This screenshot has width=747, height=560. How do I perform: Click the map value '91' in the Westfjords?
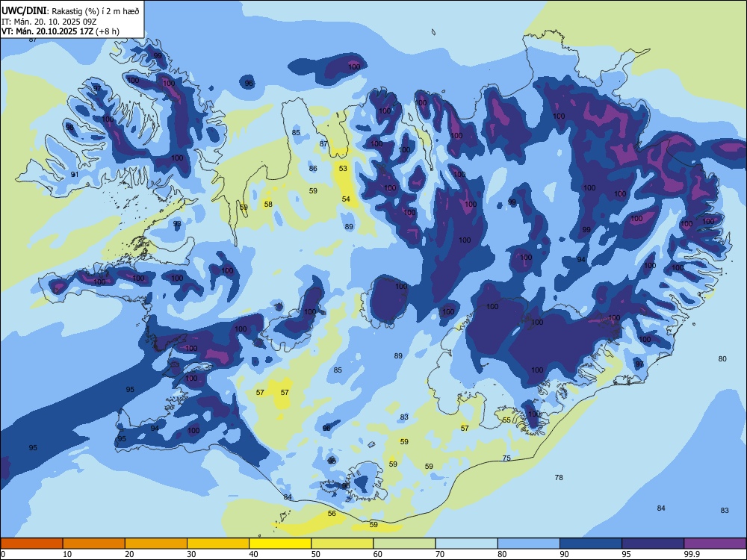[x=75, y=175]
